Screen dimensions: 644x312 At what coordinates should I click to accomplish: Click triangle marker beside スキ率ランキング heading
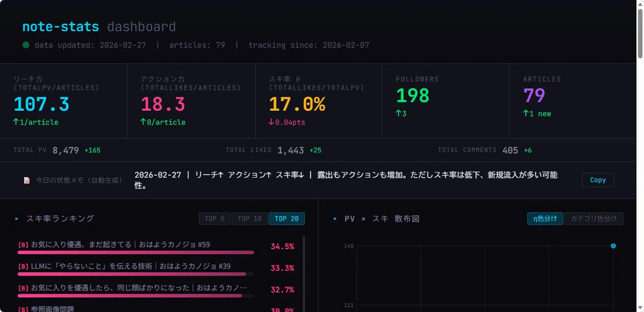[17, 219]
